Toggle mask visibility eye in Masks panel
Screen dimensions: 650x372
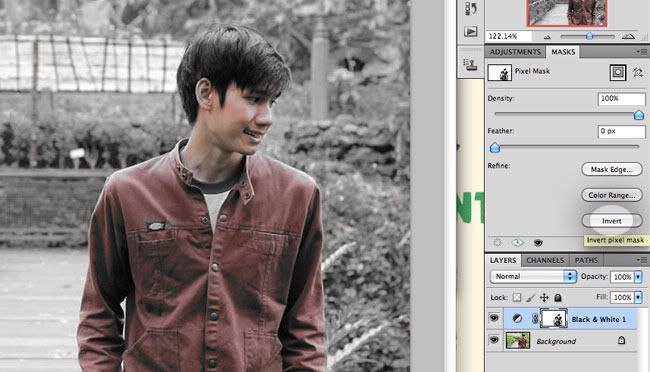click(x=538, y=243)
